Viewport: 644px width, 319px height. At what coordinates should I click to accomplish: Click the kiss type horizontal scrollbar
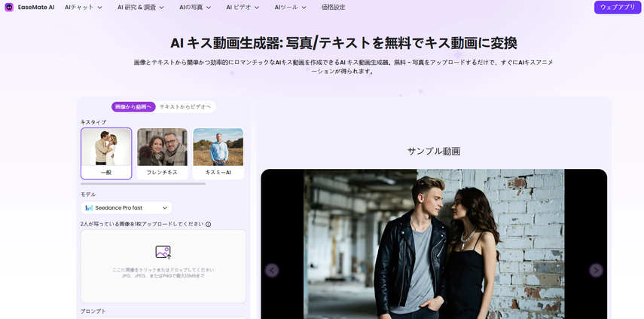(143, 184)
